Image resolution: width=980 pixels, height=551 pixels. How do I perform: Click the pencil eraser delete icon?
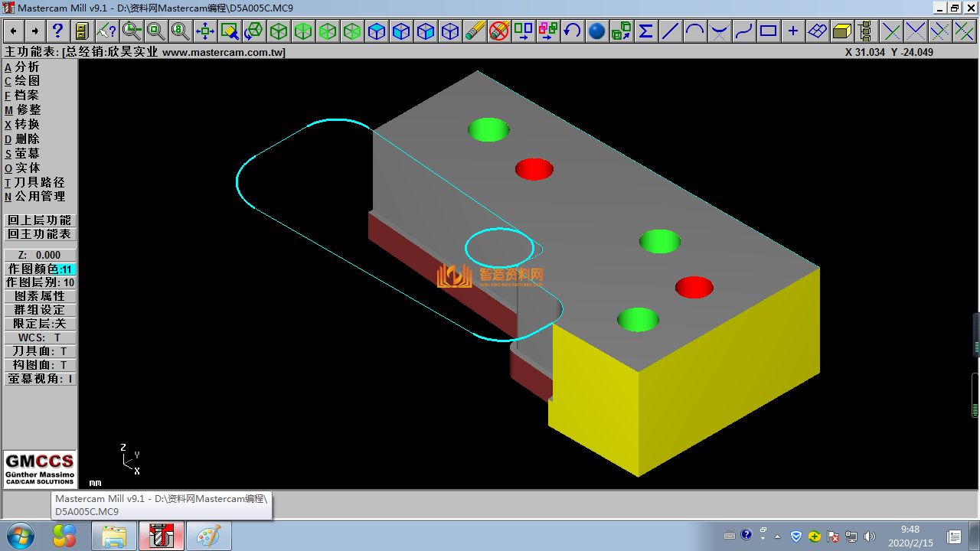(475, 31)
